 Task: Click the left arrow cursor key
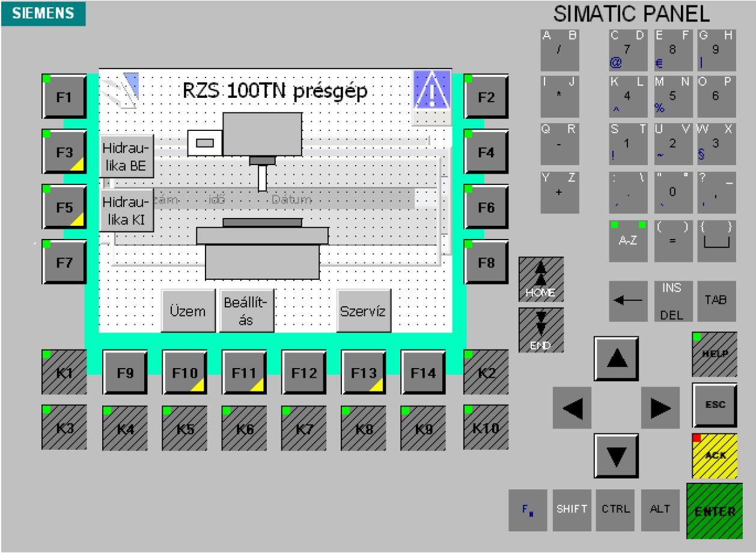pos(572,407)
